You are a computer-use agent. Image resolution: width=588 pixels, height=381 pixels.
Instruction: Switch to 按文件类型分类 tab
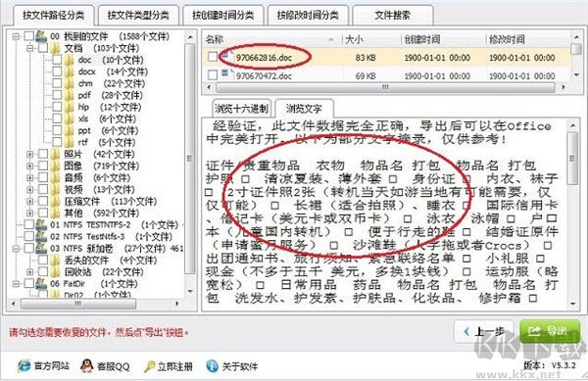pos(138,16)
